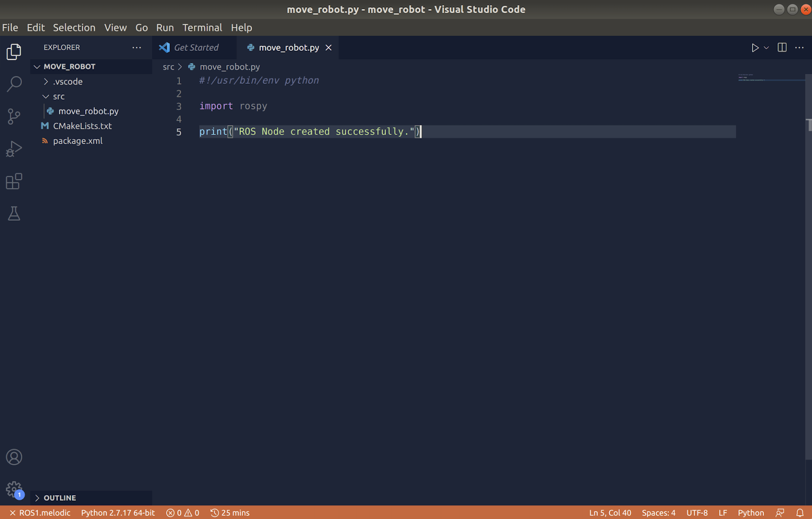Open the Testing flask view
Image resolution: width=812 pixels, height=519 pixels.
point(14,214)
